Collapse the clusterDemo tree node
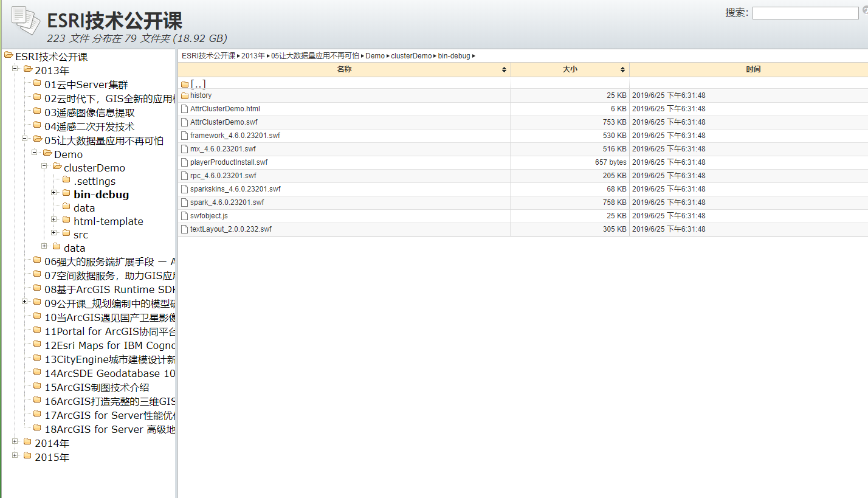The height and width of the screenshot is (498, 868). (44, 166)
